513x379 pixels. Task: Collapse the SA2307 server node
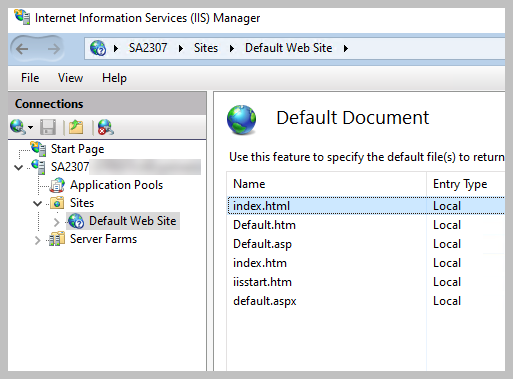(19, 167)
